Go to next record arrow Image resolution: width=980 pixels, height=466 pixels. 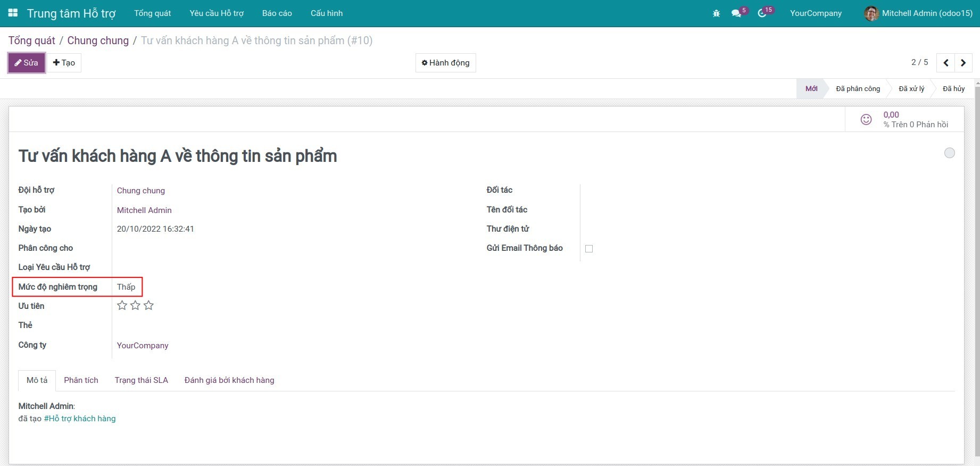964,63
